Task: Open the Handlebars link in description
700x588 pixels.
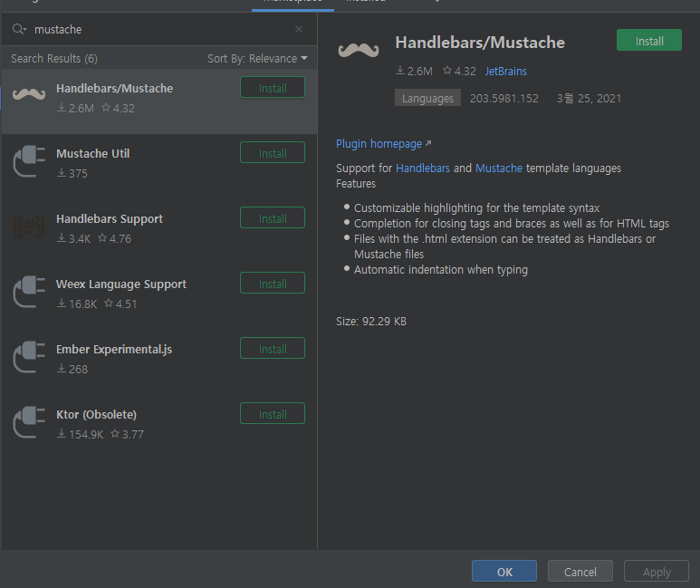Action: click(423, 169)
